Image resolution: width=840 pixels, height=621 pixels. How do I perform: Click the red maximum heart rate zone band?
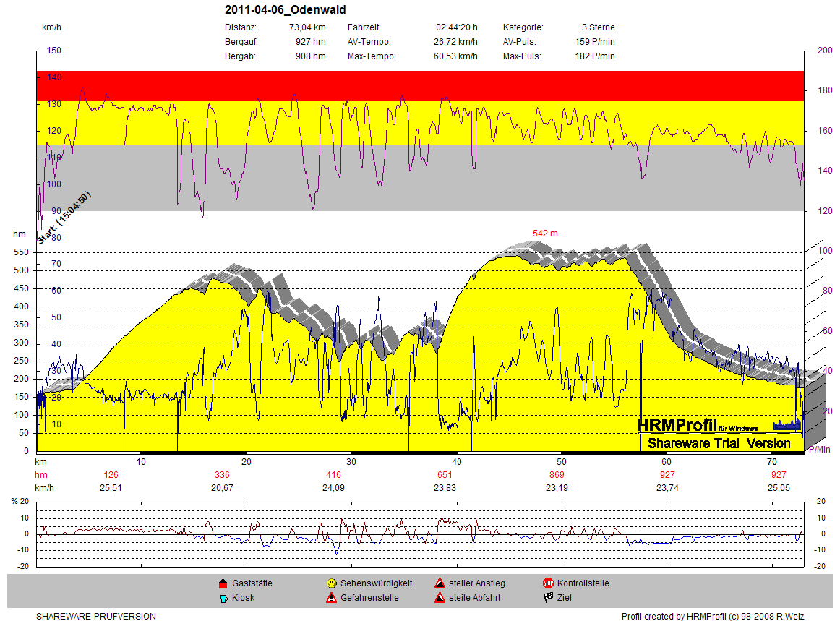[x=419, y=86]
